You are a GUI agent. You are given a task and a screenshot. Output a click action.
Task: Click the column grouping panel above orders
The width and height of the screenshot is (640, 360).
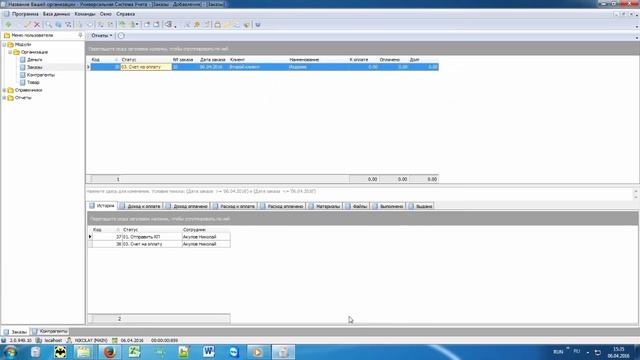(362, 49)
